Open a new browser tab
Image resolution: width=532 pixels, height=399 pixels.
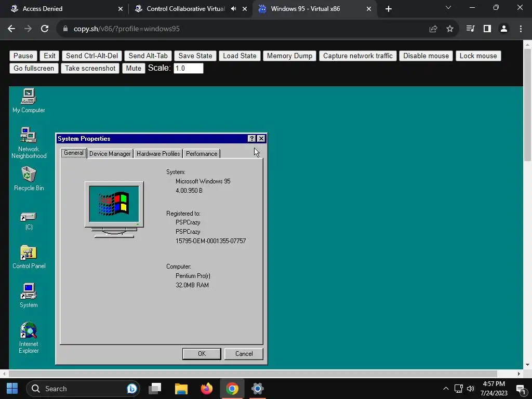pos(389,9)
